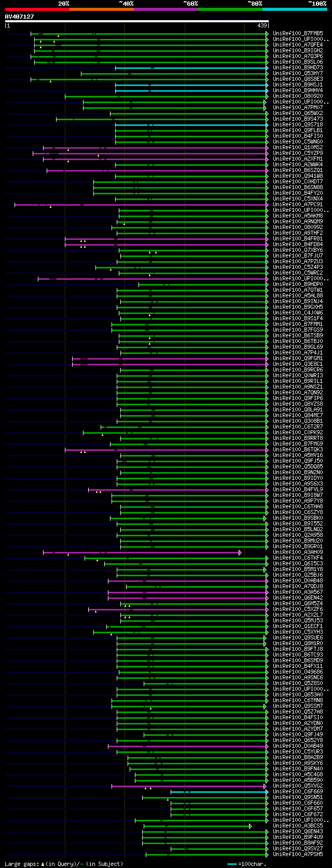Open hit UniRef100_Q8LA91

[298, 409]
